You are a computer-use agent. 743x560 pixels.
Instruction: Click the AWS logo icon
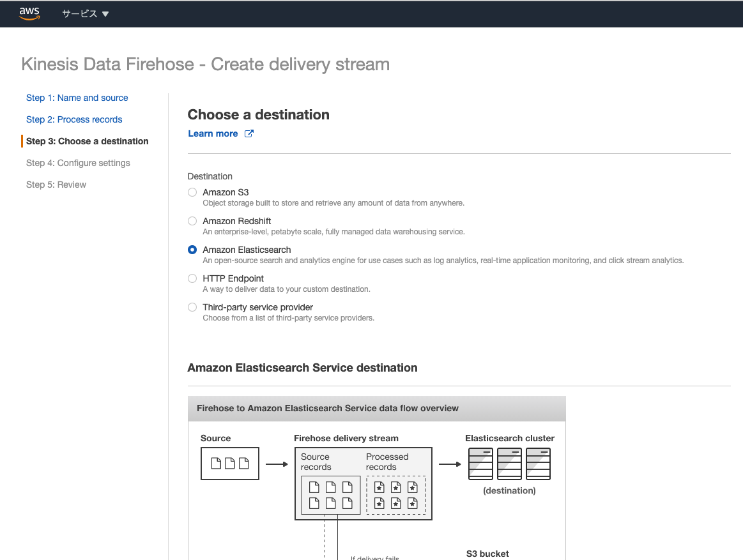[29, 14]
